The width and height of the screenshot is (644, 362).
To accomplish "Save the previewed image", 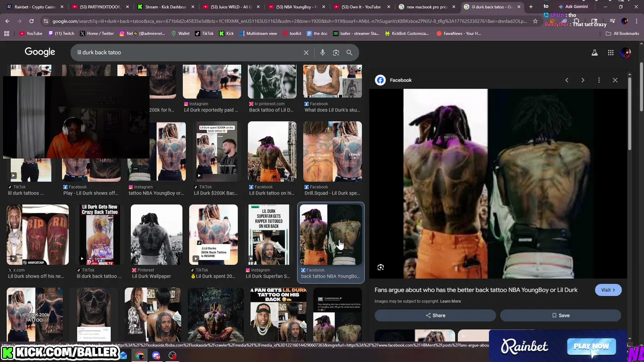I will 560,315.
